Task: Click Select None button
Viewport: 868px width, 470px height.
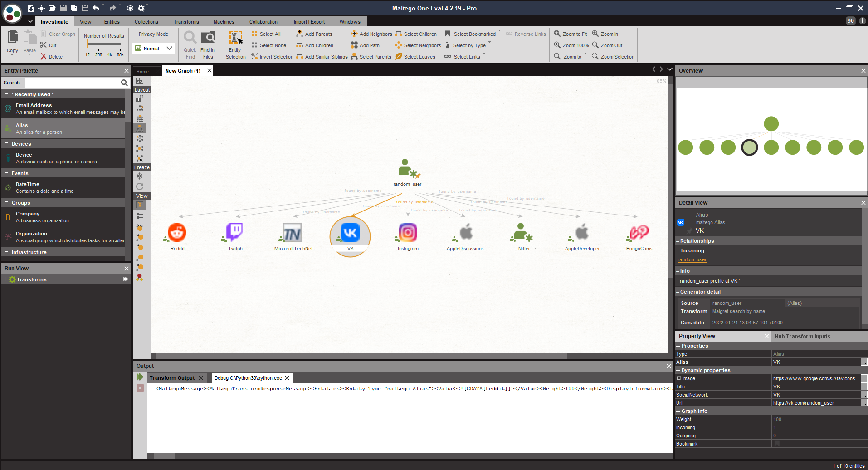Action: (268, 45)
